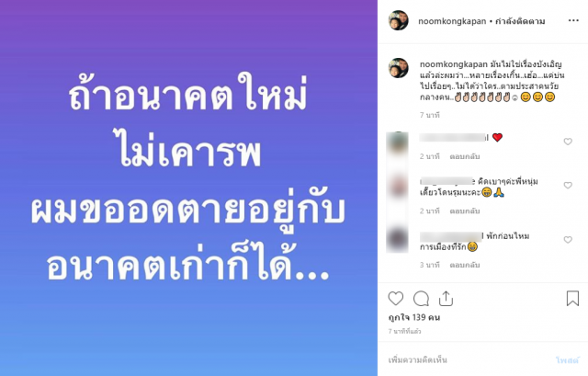
Task: Click the กำลังติดตาม following button
Action: pyautogui.click(x=520, y=21)
